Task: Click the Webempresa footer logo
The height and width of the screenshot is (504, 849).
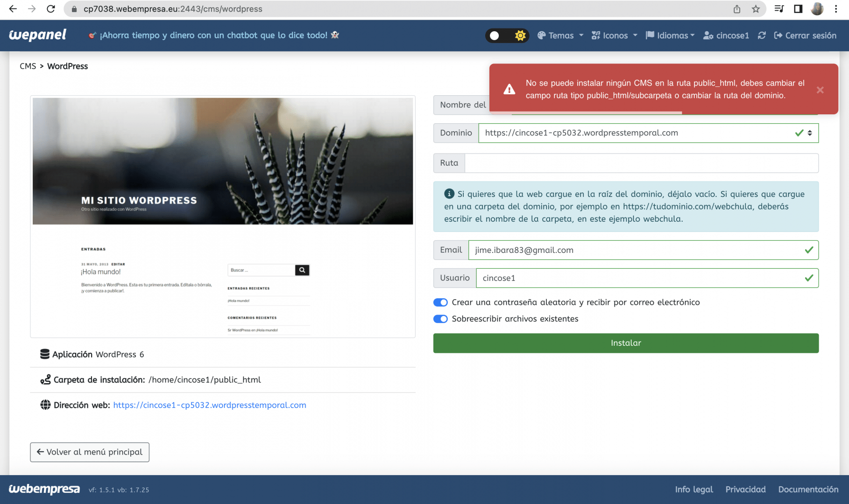Action: (x=44, y=489)
